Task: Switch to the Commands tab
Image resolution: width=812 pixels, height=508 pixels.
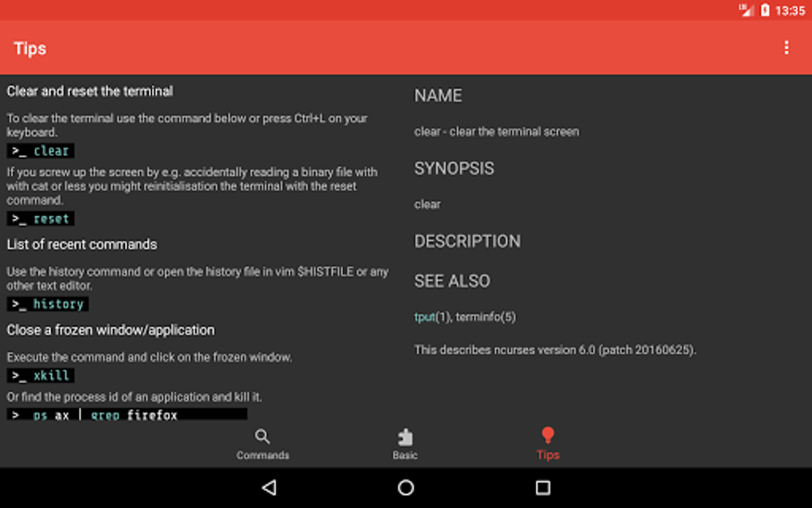Action: click(x=262, y=444)
